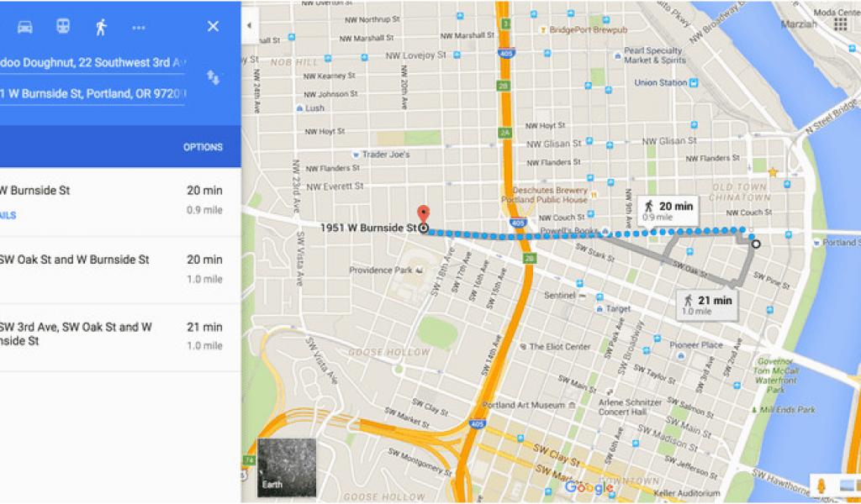Select transit travel mode train icon
861x504 pixels.
point(63,26)
